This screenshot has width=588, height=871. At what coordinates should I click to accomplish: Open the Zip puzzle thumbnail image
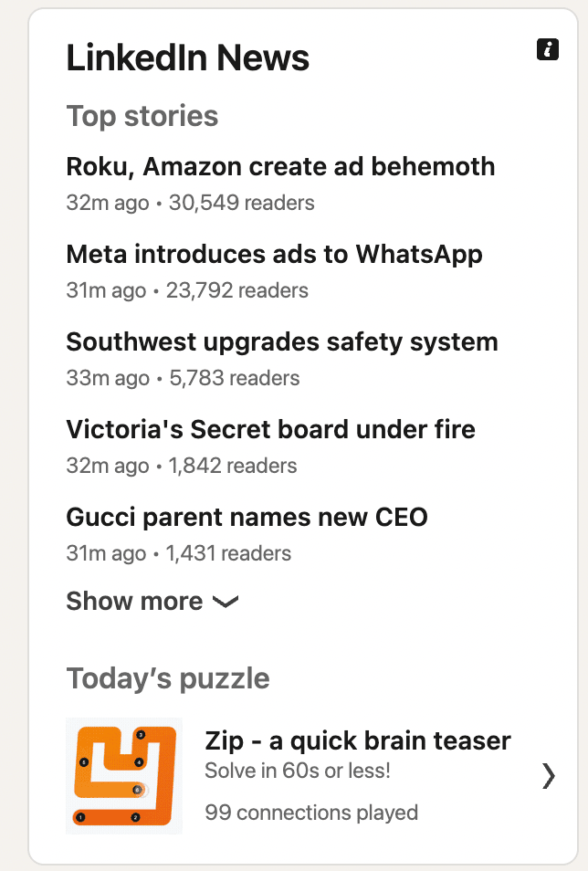(124, 775)
